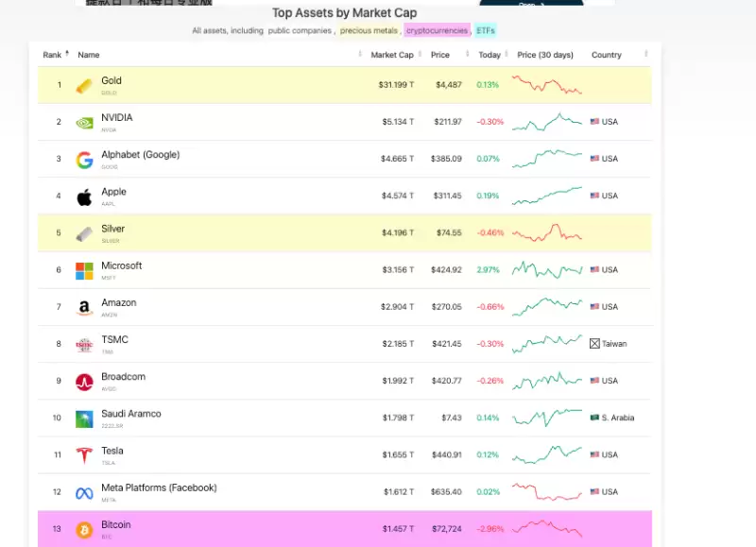
Task: Open the Bitcoin asset page
Action: 115,525
